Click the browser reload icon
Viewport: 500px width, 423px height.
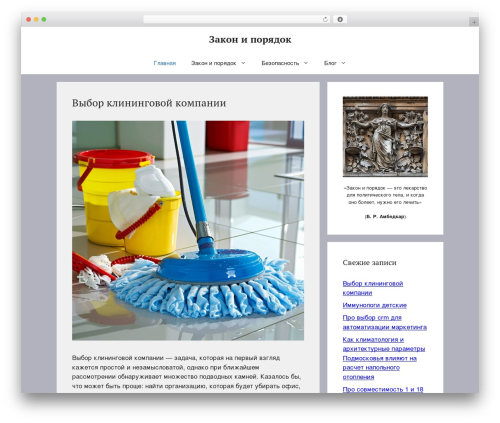[325, 20]
